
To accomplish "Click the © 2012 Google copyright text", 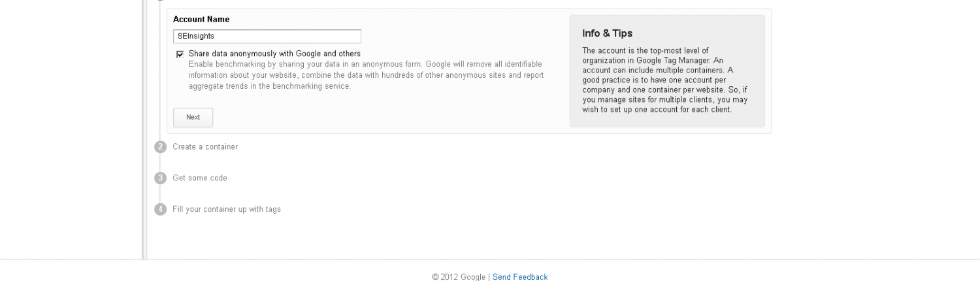I will 459,277.
